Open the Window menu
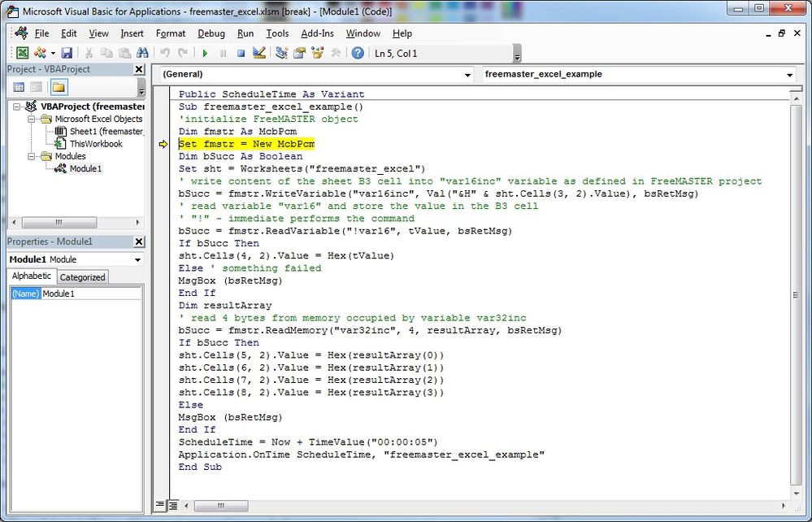Image resolution: width=812 pixels, height=522 pixels. 363,33
